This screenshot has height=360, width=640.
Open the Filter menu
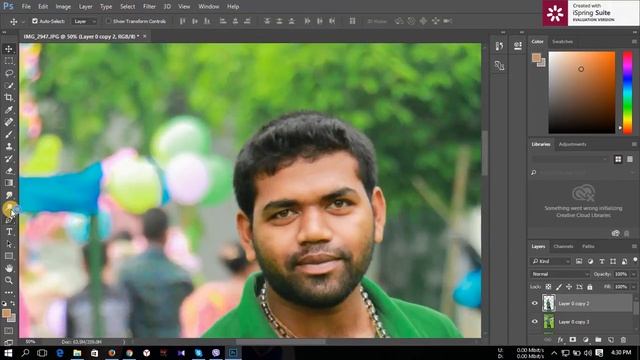click(x=149, y=7)
